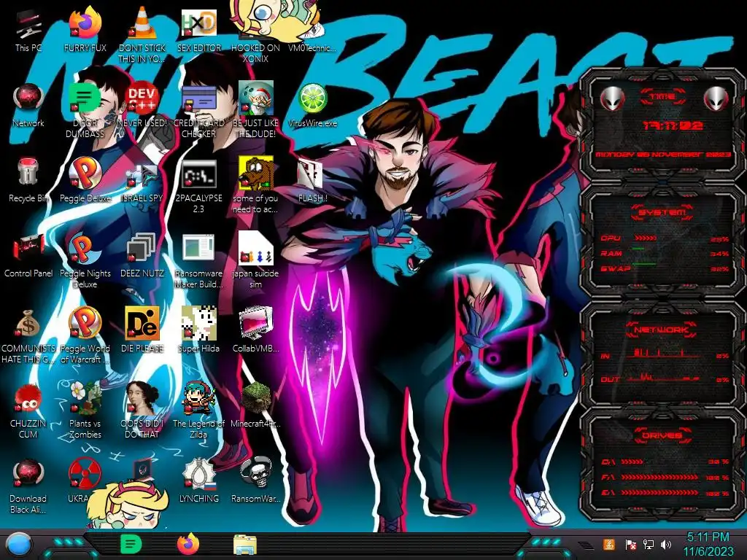Click the Start orb on the taskbar

(x=18, y=545)
